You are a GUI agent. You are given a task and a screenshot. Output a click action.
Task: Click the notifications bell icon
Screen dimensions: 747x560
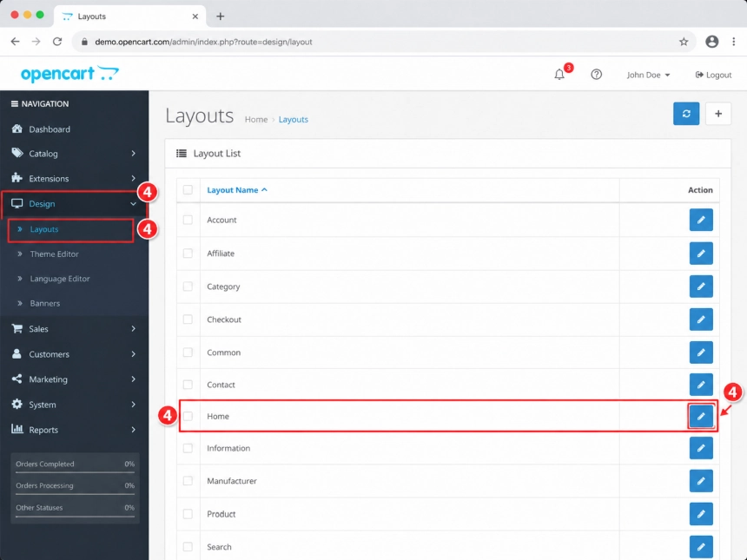click(559, 75)
